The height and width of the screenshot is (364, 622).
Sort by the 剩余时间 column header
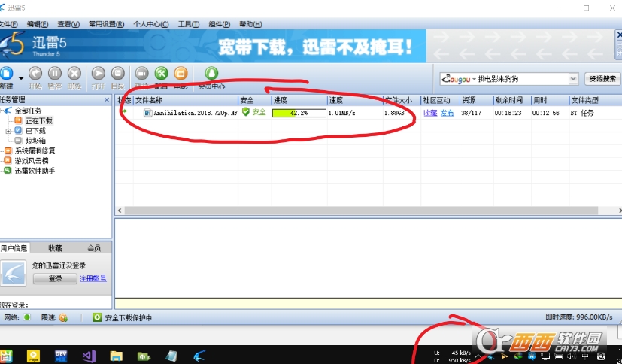coord(512,100)
